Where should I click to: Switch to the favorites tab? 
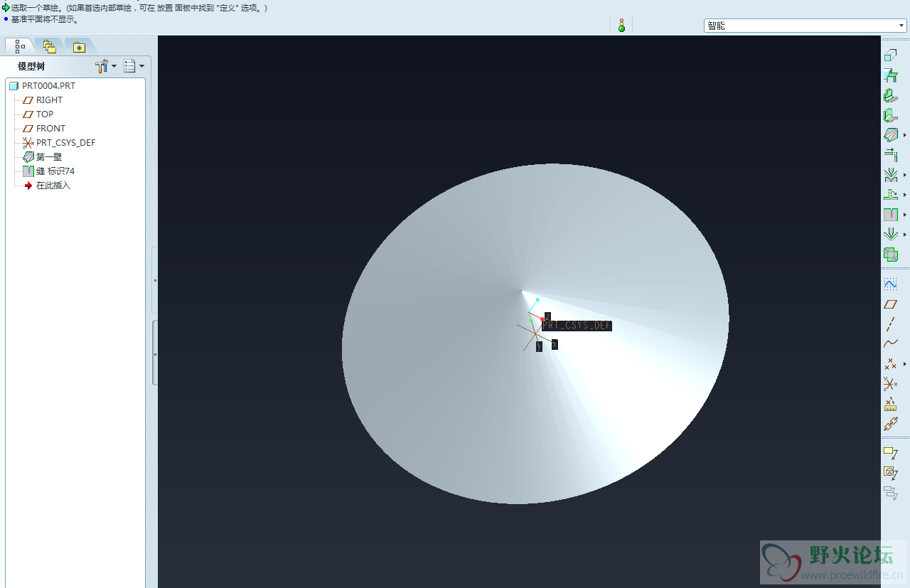coord(79,47)
